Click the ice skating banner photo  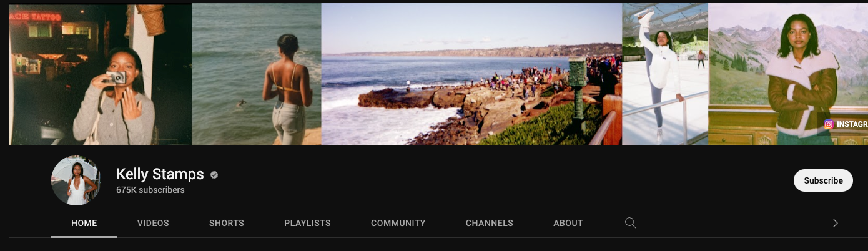pos(665,74)
